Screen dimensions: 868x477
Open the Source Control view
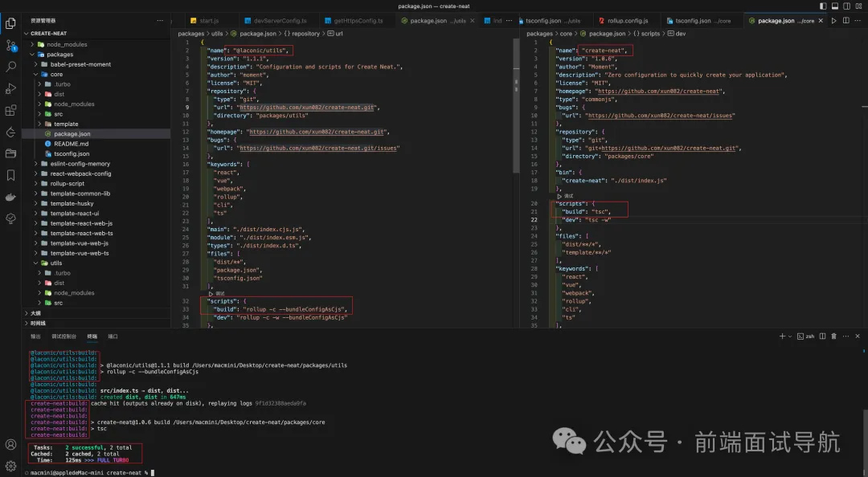(10, 45)
